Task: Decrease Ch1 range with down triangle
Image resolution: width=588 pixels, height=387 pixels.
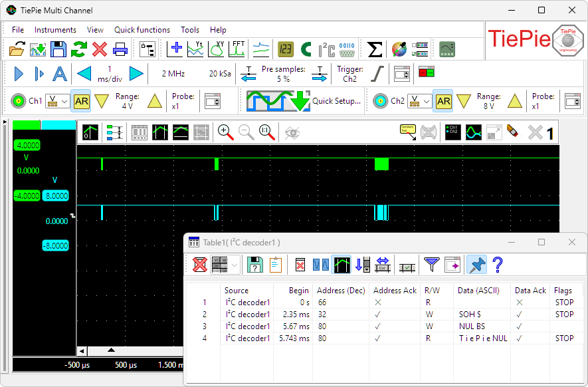Action: click(102, 101)
